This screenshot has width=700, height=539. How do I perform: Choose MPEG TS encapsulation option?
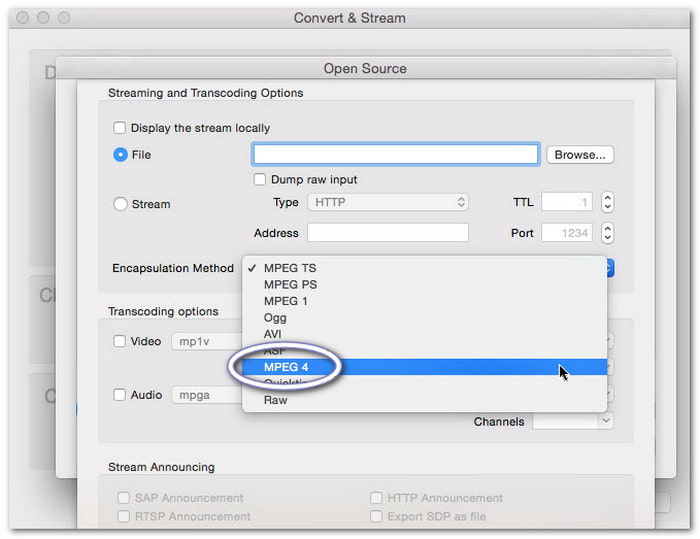click(x=424, y=268)
